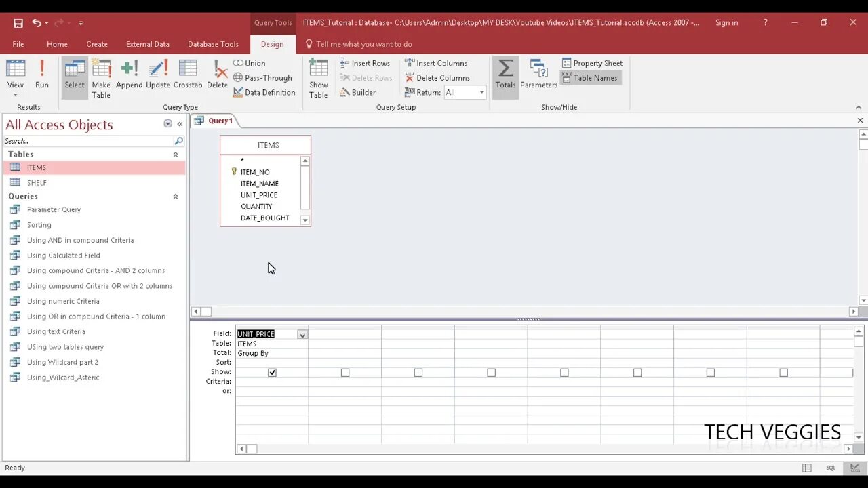Click the Pass-Through query button

pyautogui.click(x=262, y=78)
